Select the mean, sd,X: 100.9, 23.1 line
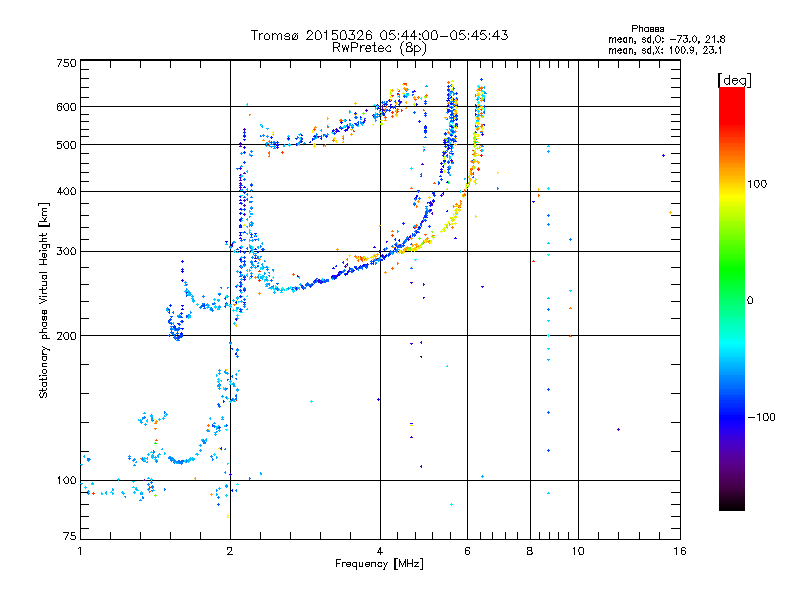This screenshot has width=800, height=600. pyautogui.click(x=665, y=51)
